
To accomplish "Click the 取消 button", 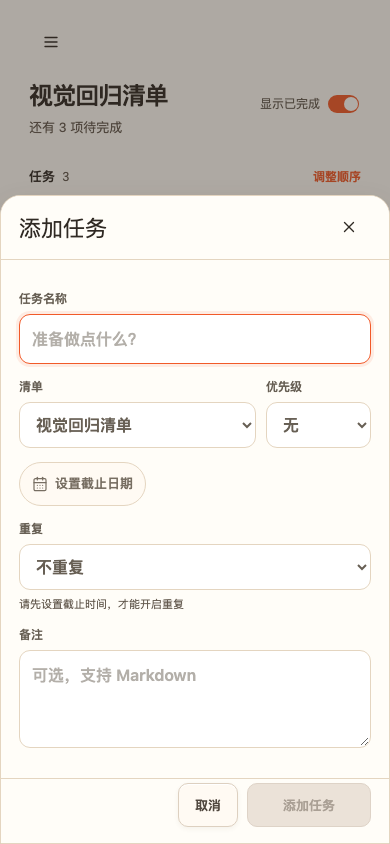I will pyautogui.click(x=208, y=805).
